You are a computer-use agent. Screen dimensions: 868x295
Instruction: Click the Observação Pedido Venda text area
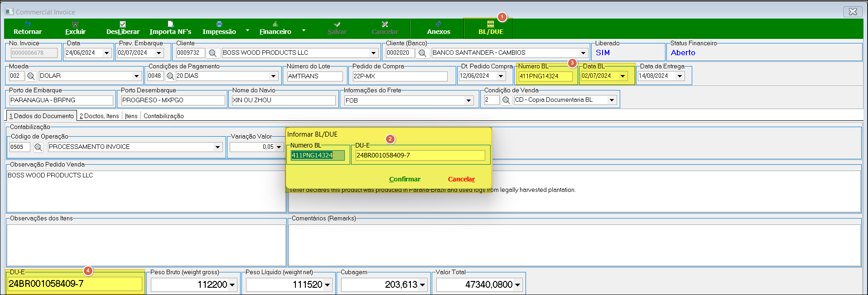click(x=146, y=191)
